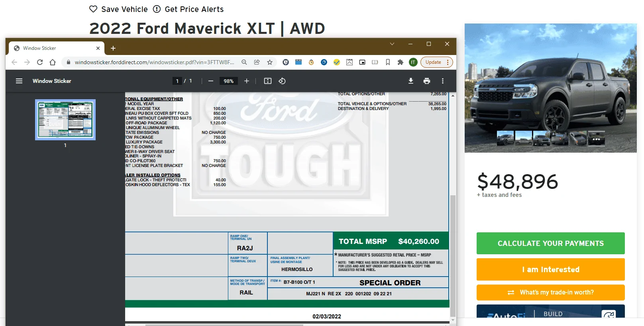The width and height of the screenshot is (644, 326).
Task: Zoom in the PDF with plus
Action: click(247, 81)
